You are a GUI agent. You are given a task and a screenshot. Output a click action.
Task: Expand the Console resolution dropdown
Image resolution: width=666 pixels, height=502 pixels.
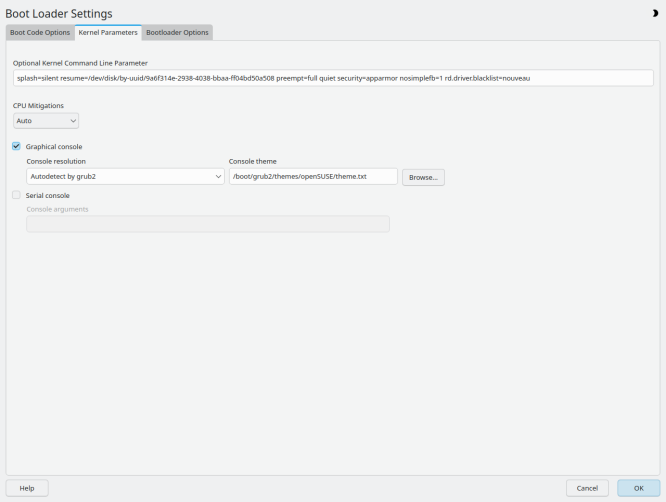pyautogui.click(x=124, y=176)
